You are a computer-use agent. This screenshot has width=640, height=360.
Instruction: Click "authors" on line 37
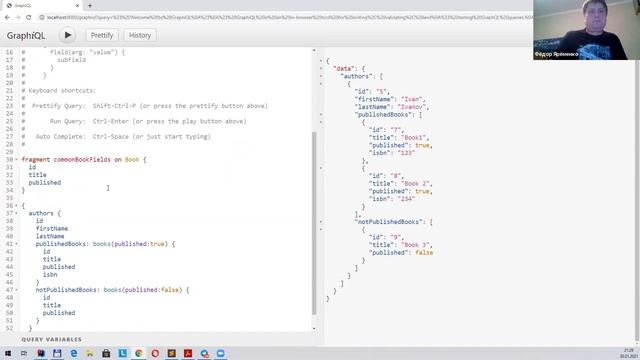41,213
